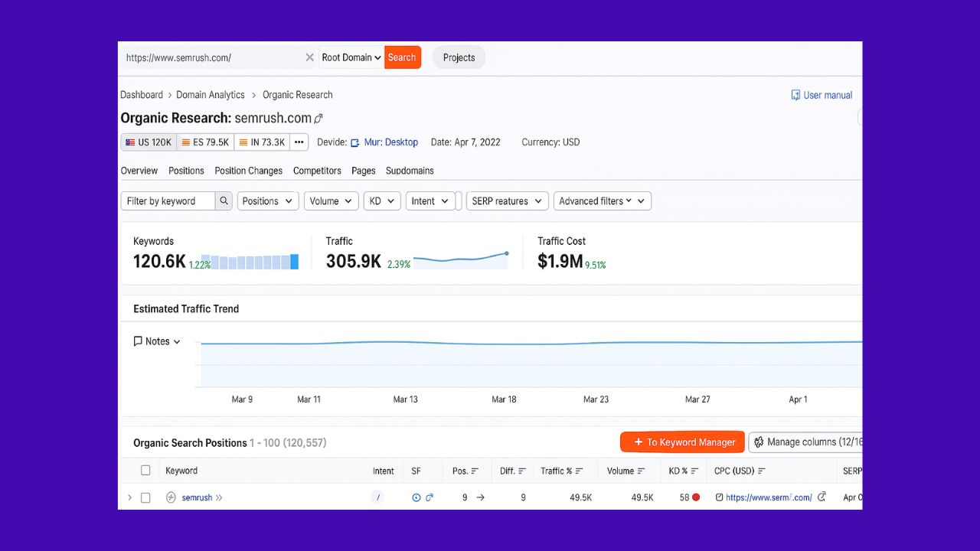Screen dimensions: 980x551
Task: Click the User manual book icon
Action: point(795,96)
